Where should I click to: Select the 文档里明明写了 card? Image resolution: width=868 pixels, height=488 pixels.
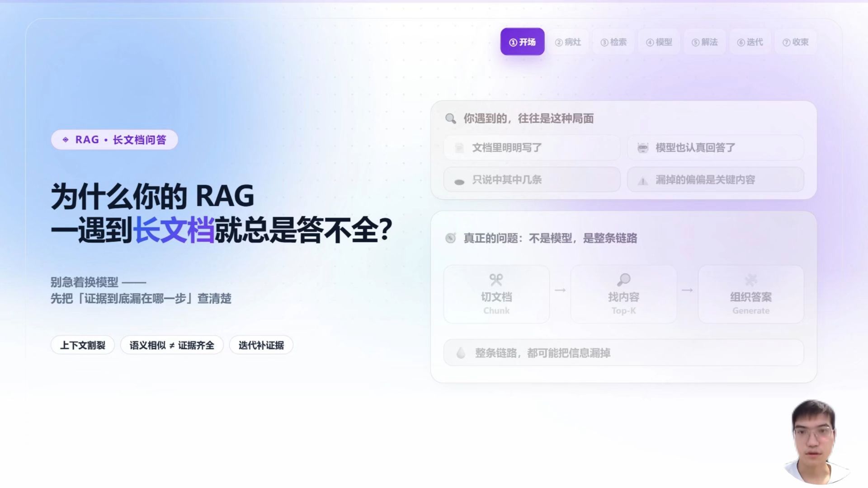(x=532, y=148)
